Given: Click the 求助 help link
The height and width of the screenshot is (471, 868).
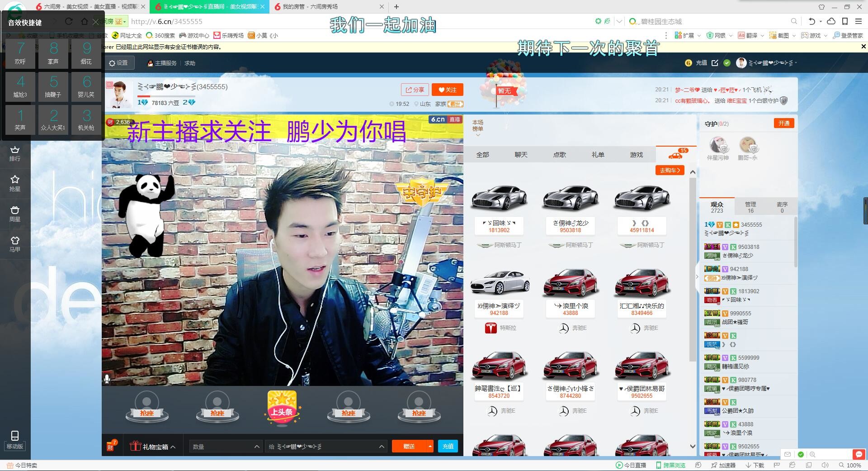Looking at the screenshot, I should point(190,63).
